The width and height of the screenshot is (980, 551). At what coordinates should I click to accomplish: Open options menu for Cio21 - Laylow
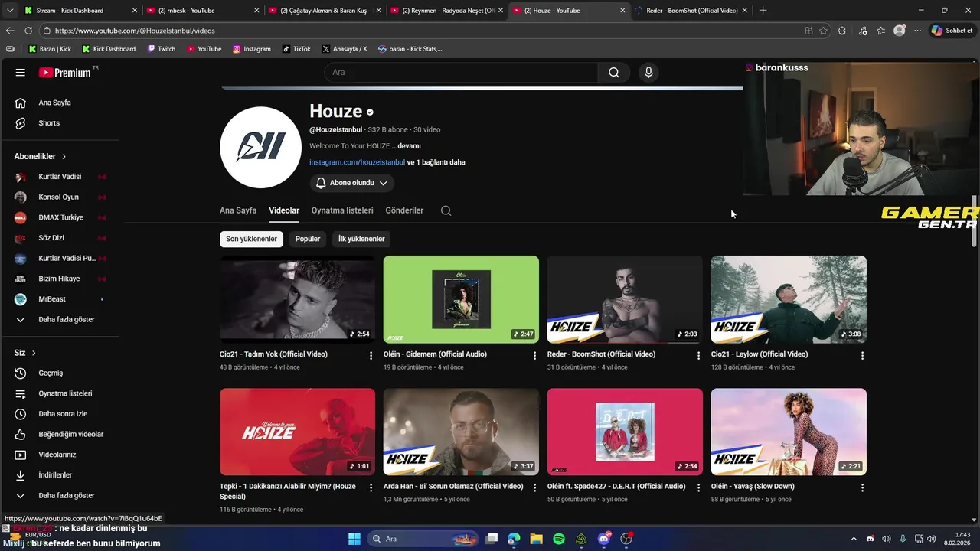(x=862, y=356)
